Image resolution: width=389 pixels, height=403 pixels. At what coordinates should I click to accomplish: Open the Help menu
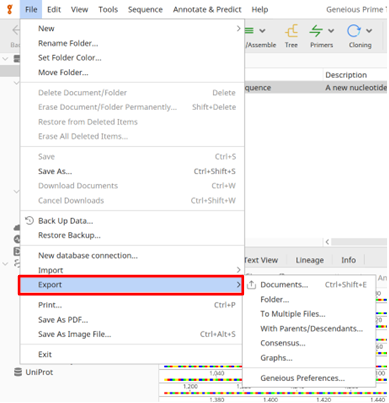(x=260, y=9)
